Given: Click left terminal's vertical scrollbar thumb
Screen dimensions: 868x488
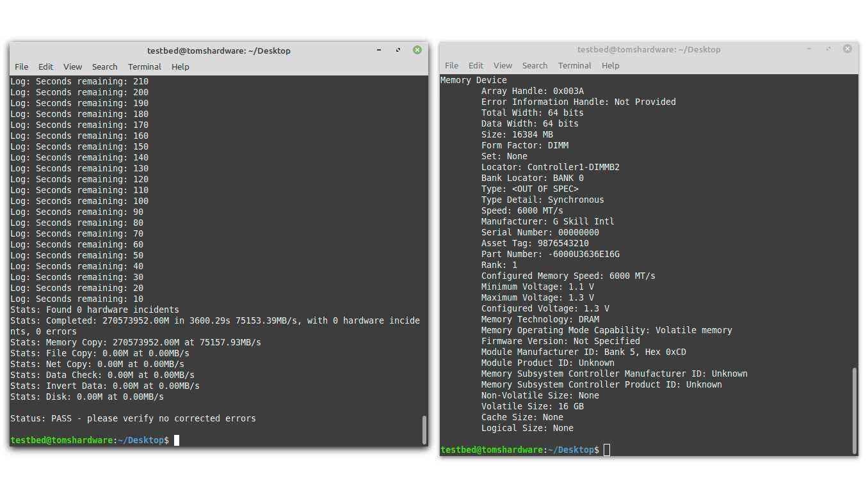Looking at the screenshot, I should (424, 429).
